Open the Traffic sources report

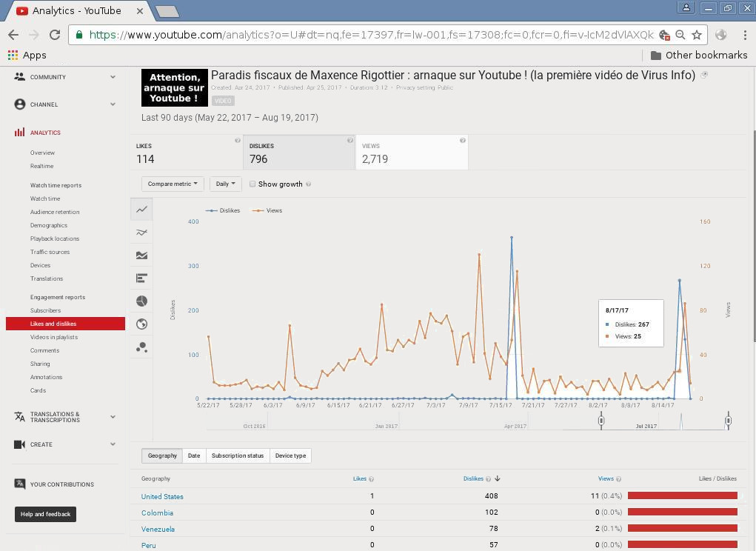(x=50, y=252)
